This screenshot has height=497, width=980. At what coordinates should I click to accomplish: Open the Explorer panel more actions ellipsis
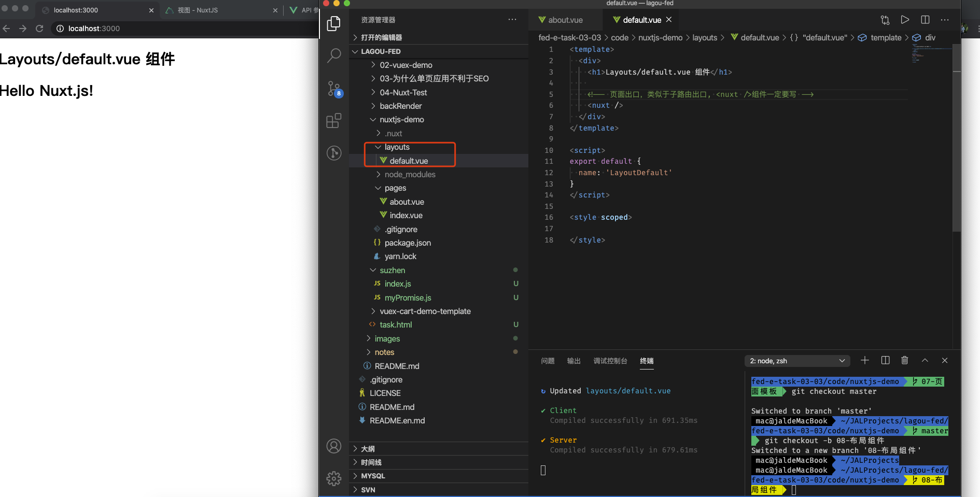(x=512, y=20)
